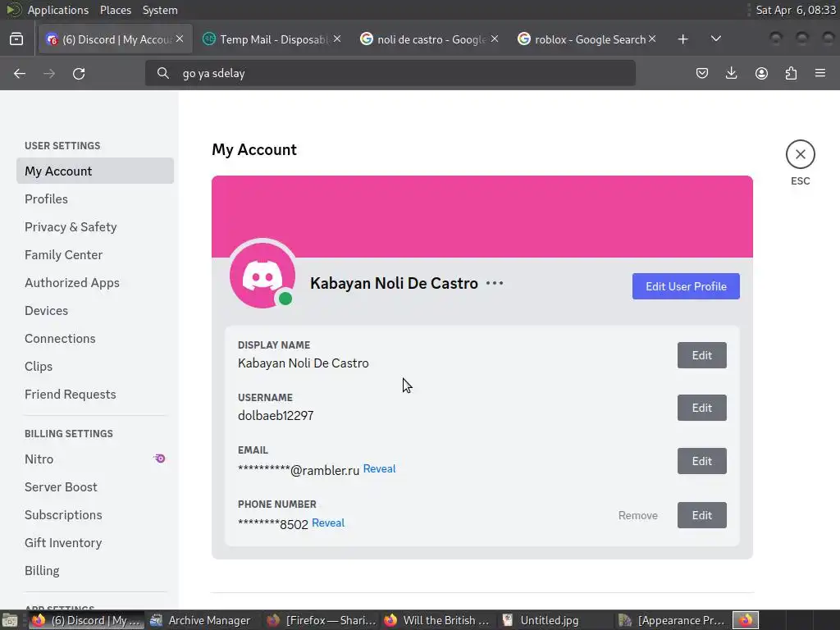
Task: Click the clock showing Sat Apr 6
Action: point(796,10)
